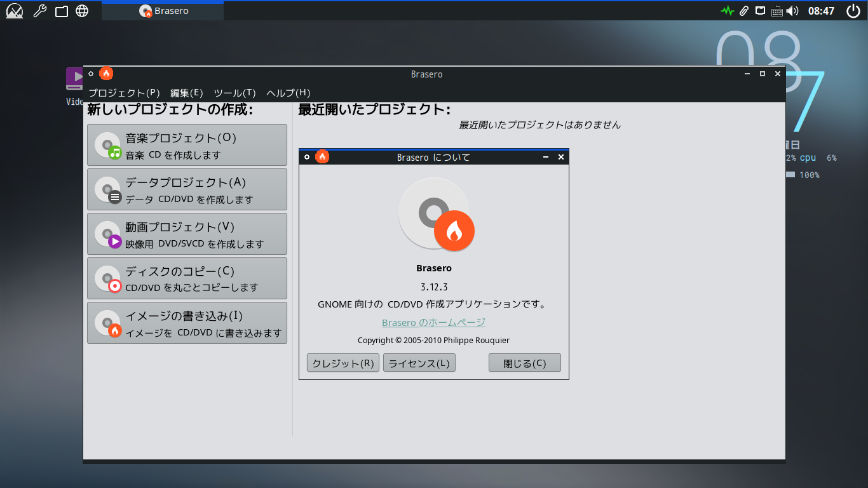Click the large Brasero disc logo
The width and height of the screenshot is (868, 488).
pos(436,215)
